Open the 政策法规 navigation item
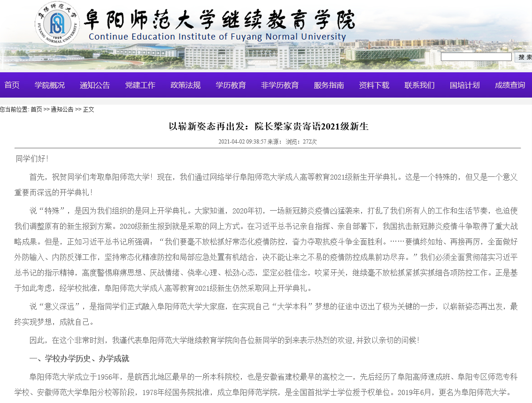Image resolution: width=532 pixels, height=403 pixels. (185, 85)
